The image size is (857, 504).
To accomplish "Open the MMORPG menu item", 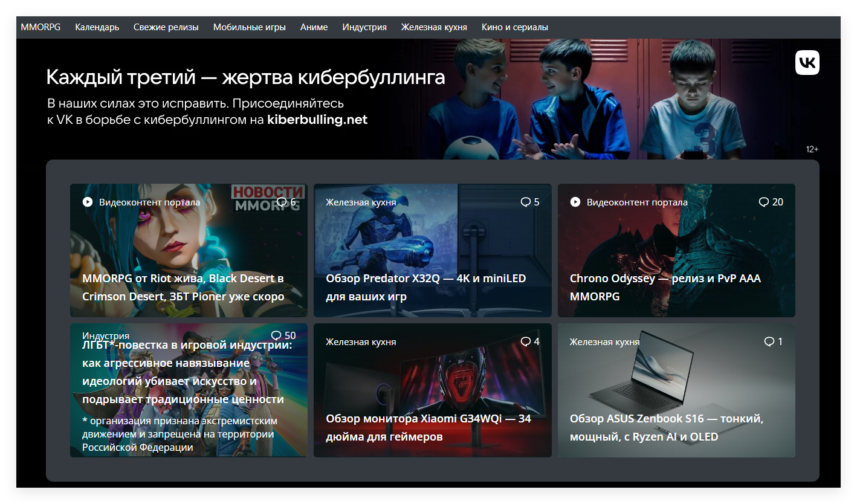I will [40, 27].
